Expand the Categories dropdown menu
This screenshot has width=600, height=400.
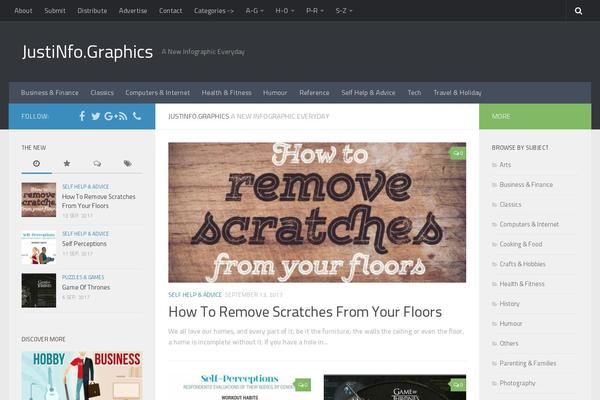point(214,11)
